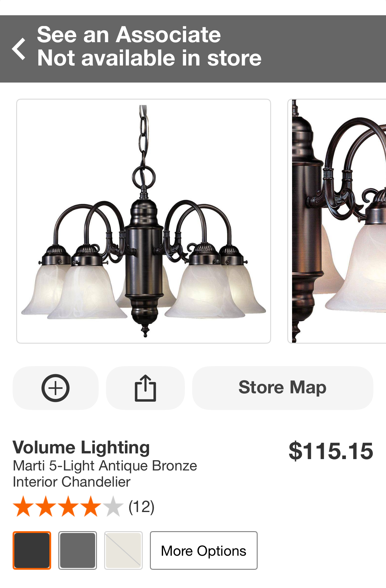Viewport: 386px width, 588px height.
Task: Tap the Not available in store notice
Action: 149,58
